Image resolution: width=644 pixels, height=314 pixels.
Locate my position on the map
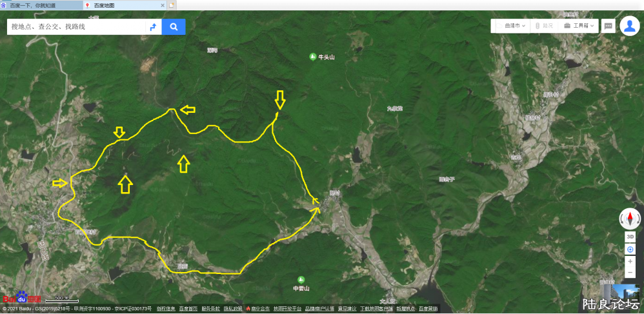(630, 250)
